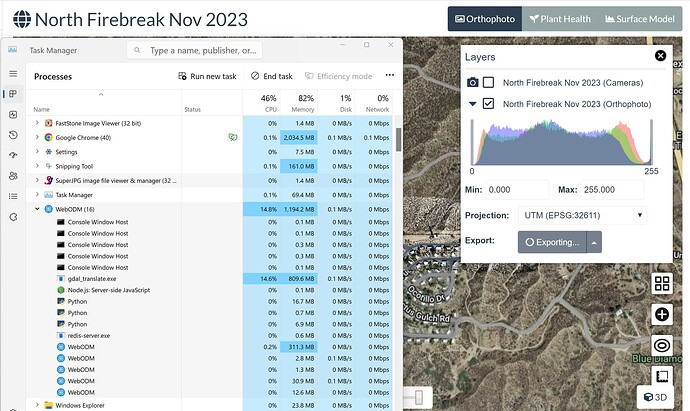Switch to the Plant Health tab
The image size is (690, 411).
(560, 19)
